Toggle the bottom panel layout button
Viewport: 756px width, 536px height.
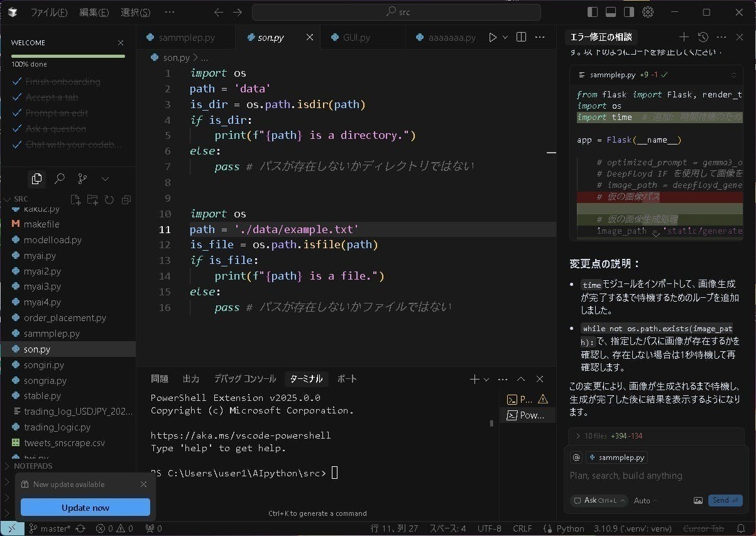coord(610,13)
